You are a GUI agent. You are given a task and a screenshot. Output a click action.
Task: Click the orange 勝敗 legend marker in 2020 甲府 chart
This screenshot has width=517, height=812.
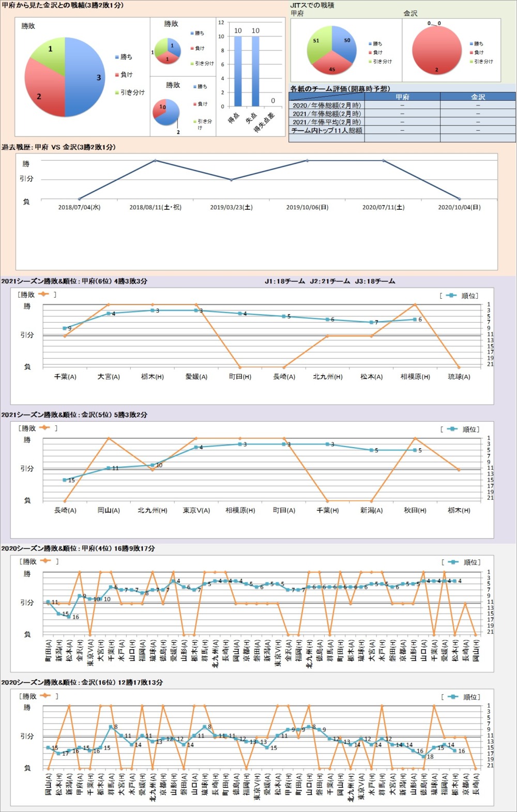click(x=45, y=561)
